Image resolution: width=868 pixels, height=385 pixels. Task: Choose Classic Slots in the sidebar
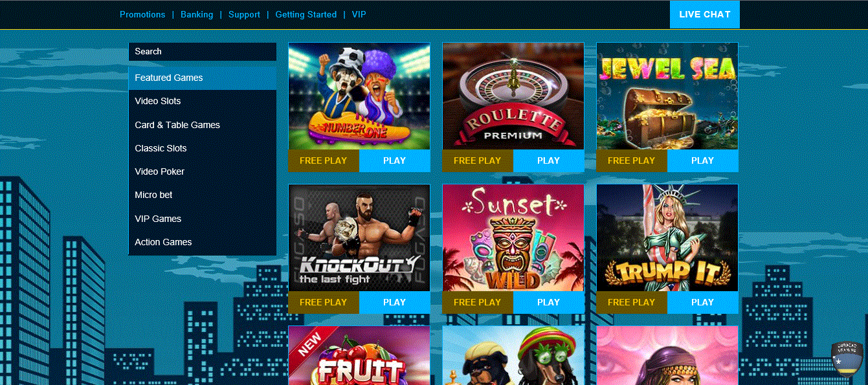(203, 148)
